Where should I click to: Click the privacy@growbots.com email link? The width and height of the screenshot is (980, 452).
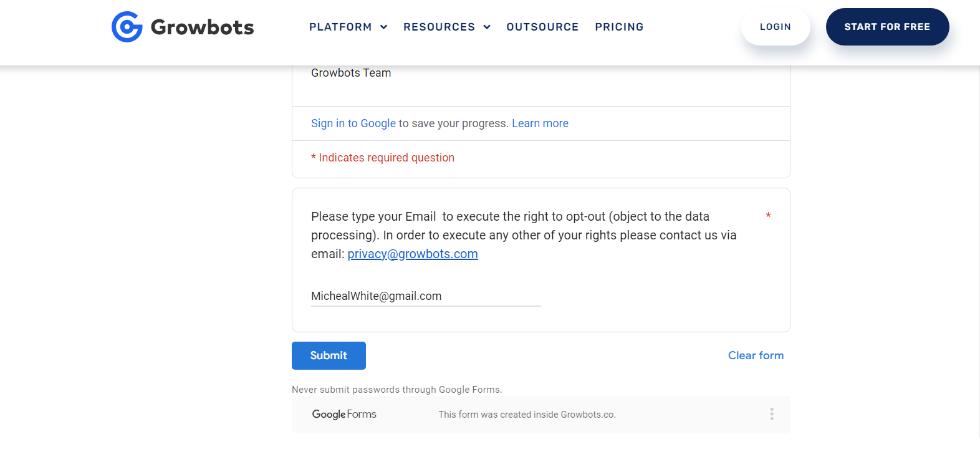413,254
